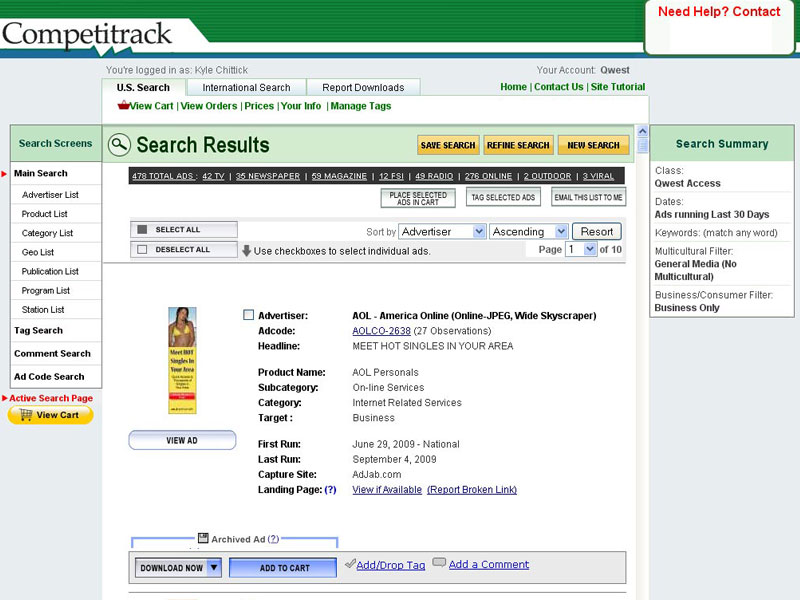
Task: Open Publication List in the sidebar
Action: click(50, 271)
